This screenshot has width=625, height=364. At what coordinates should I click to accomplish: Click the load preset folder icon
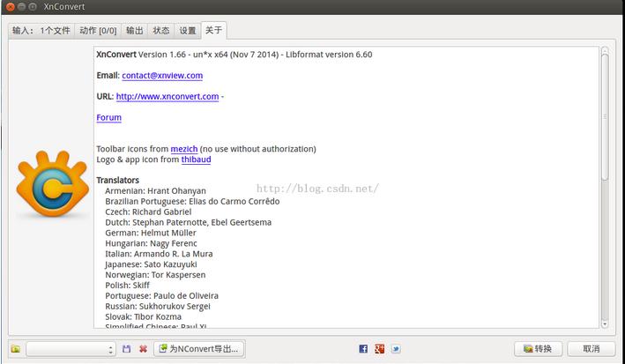coord(16,349)
